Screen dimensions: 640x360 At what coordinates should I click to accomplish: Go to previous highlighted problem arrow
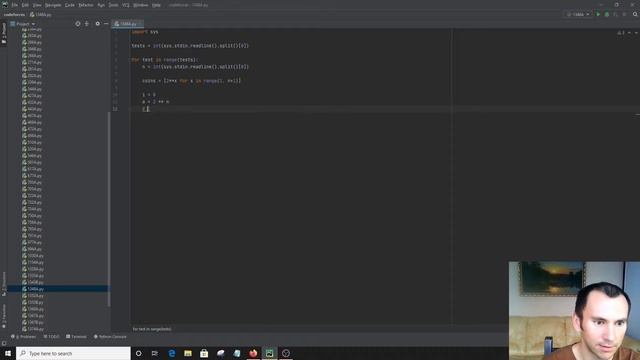[x=629, y=33]
